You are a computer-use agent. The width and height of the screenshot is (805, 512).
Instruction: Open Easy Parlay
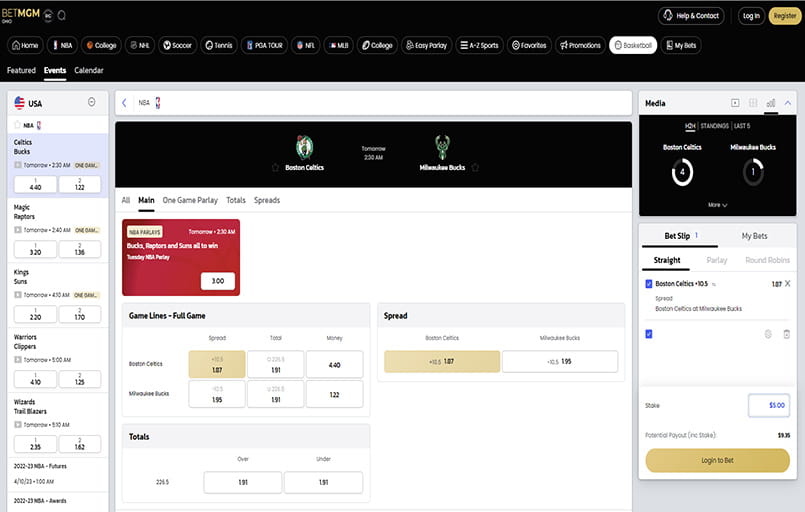426,45
